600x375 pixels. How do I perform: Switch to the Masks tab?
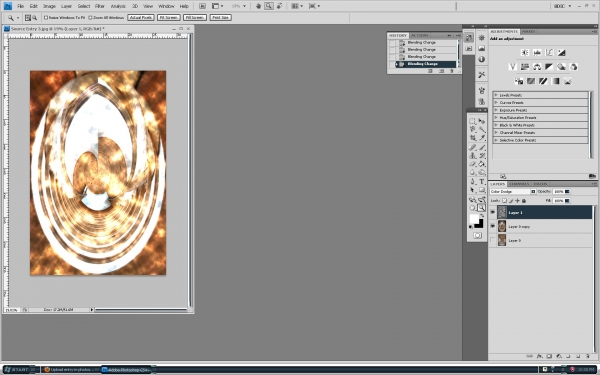click(528, 31)
